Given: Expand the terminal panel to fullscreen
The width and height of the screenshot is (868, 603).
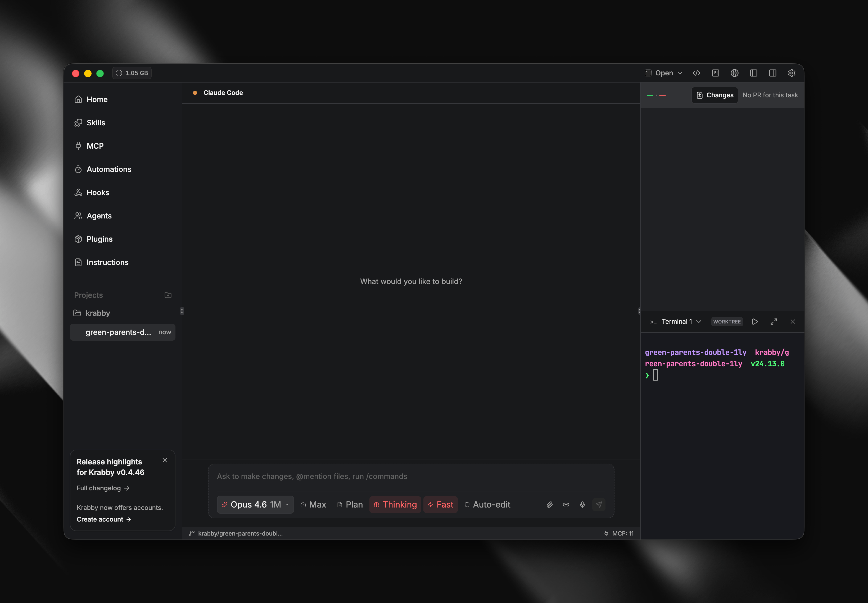Looking at the screenshot, I should pos(774,322).
